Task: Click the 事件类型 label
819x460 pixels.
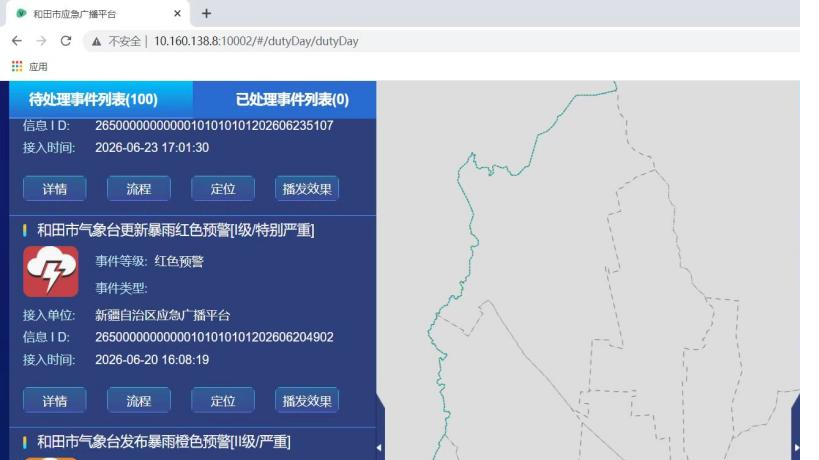Action: (121, 288)
